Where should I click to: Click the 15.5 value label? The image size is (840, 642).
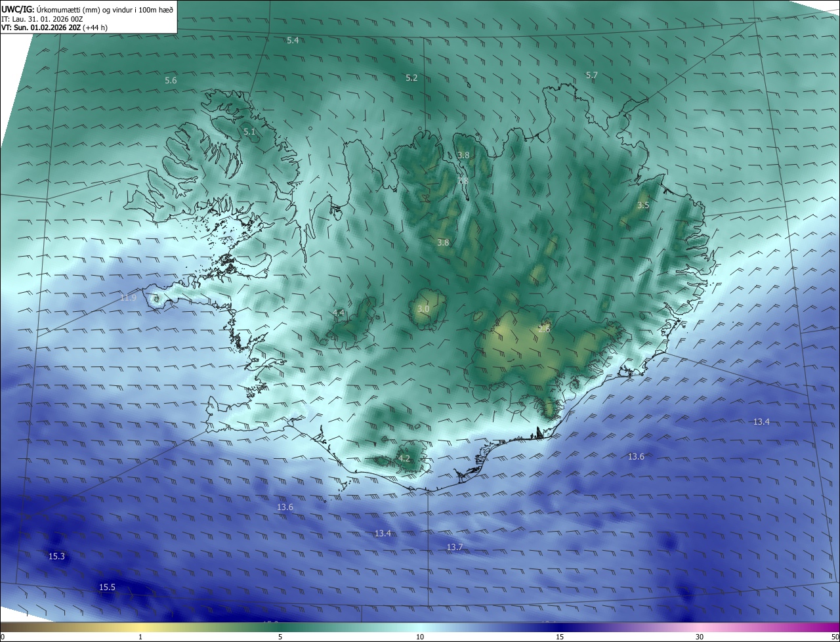pyautogui.click(x=107, y=588)
